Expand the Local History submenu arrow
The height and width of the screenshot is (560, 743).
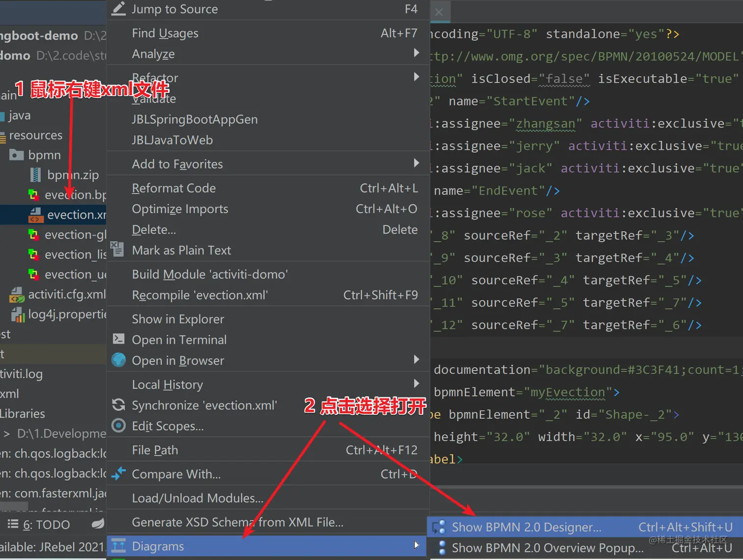(416, 383)
